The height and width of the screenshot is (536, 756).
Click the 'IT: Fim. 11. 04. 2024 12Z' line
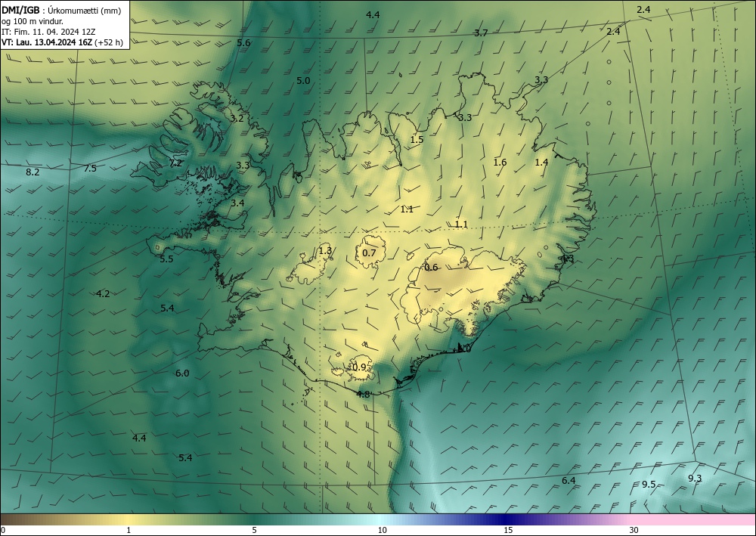click(x=48, y=32)
